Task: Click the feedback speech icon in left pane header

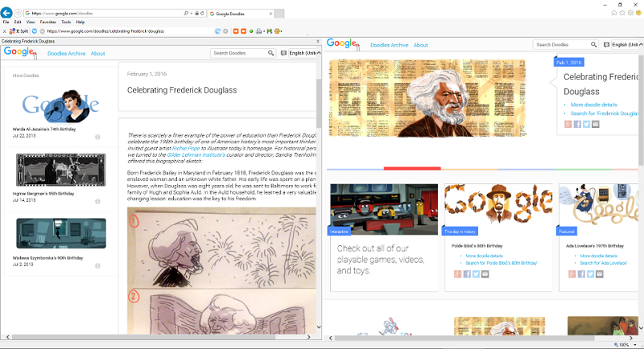Action: (x=283, y=53)
